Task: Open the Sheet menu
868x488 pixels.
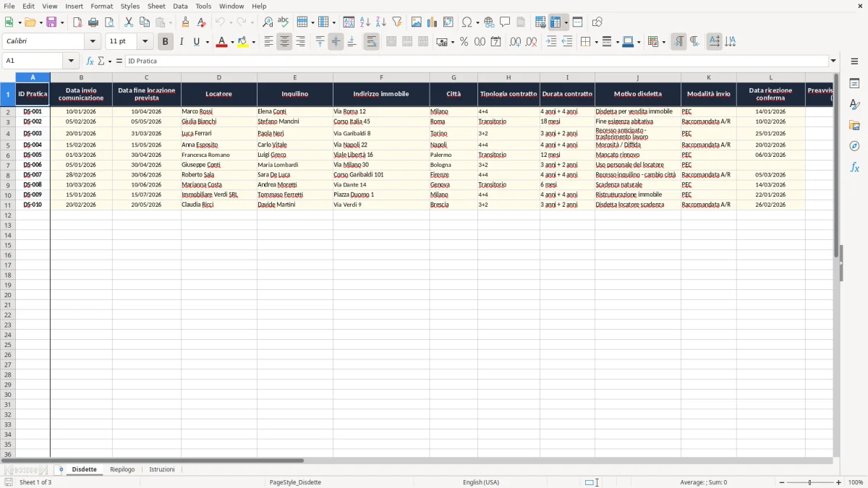Action: pos(156,6)
